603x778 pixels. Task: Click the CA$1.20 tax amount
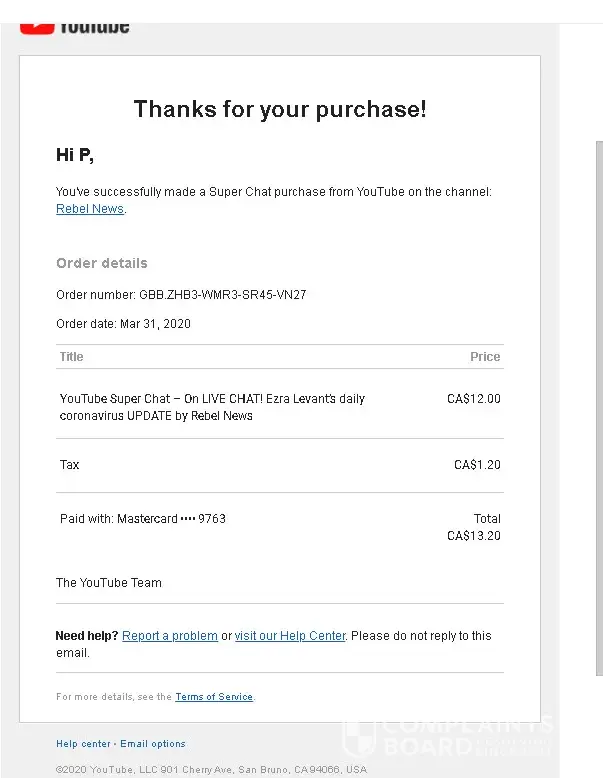tap(477, 465)
